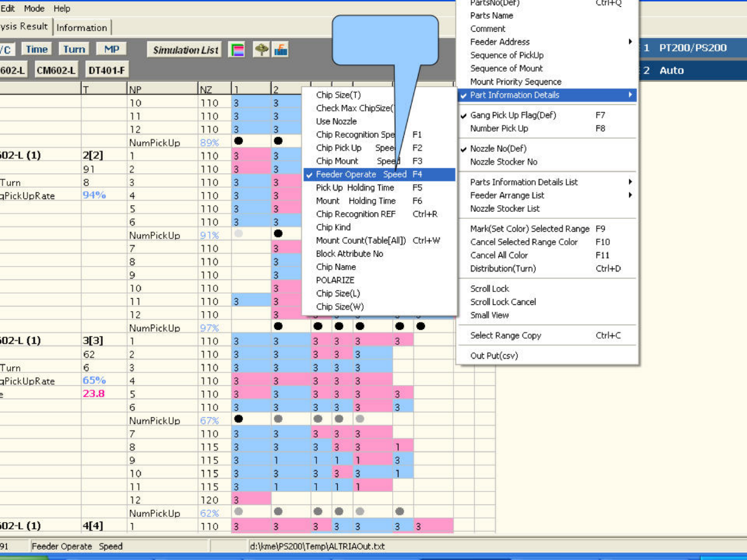747x560 pixels.
Task: Switch to the Information tab
Action: (x=82, y=28)
